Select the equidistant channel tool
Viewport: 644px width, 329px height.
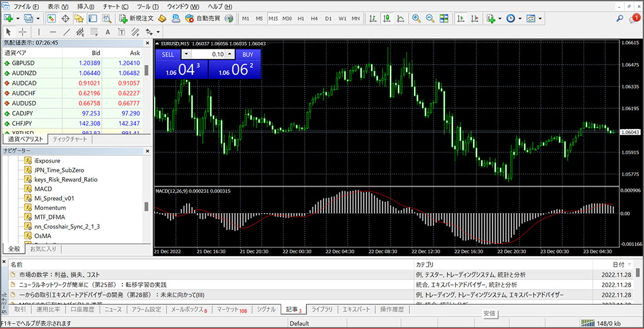(81, 32)
